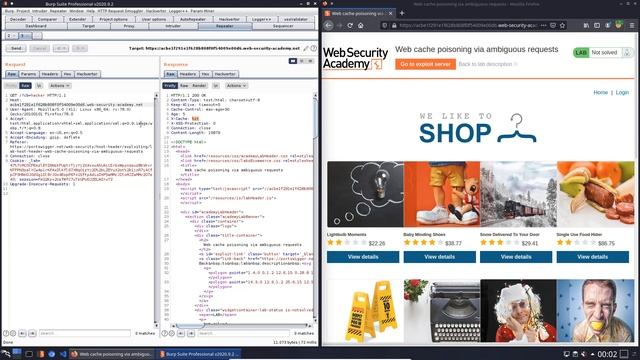Open the Extender tab

78,19
